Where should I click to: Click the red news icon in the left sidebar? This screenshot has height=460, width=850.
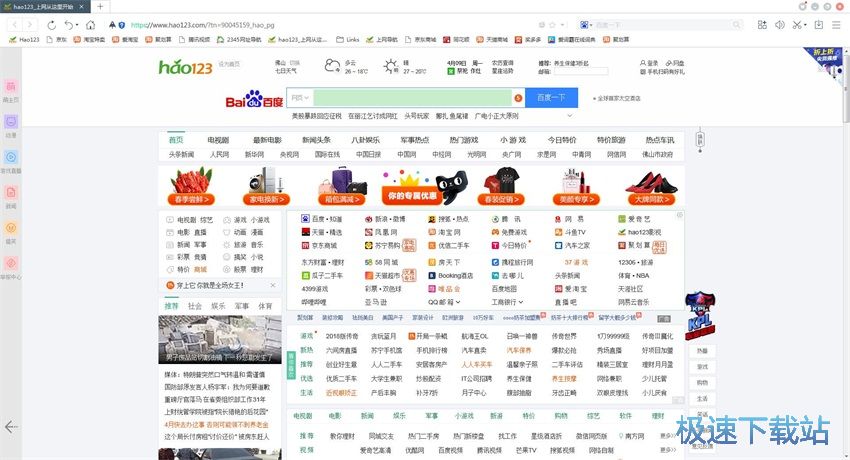(x=11, y=192)
